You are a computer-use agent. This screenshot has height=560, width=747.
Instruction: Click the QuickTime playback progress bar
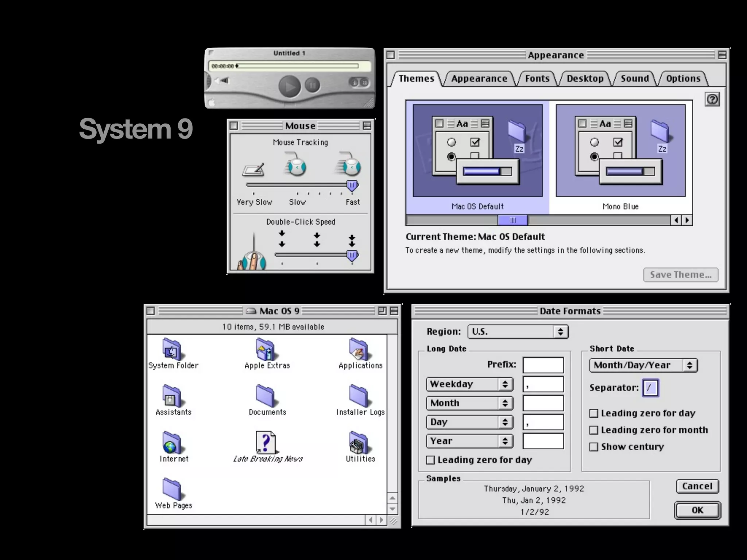coord(298,66)
